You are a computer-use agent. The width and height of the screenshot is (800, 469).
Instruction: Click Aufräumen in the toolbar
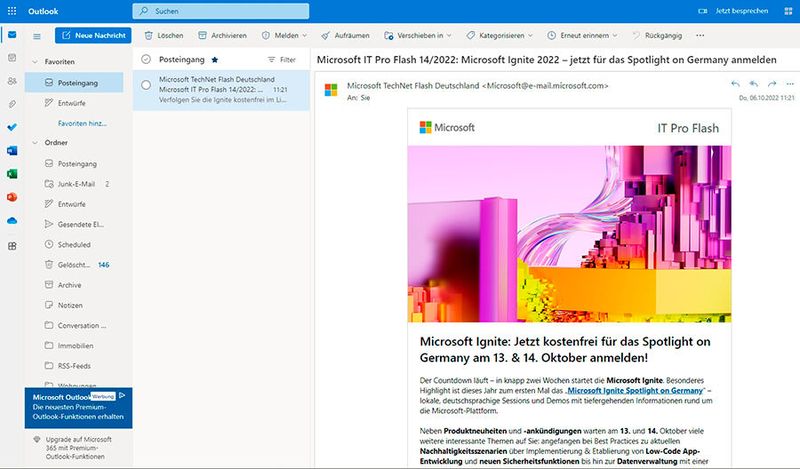pos(345,35)
